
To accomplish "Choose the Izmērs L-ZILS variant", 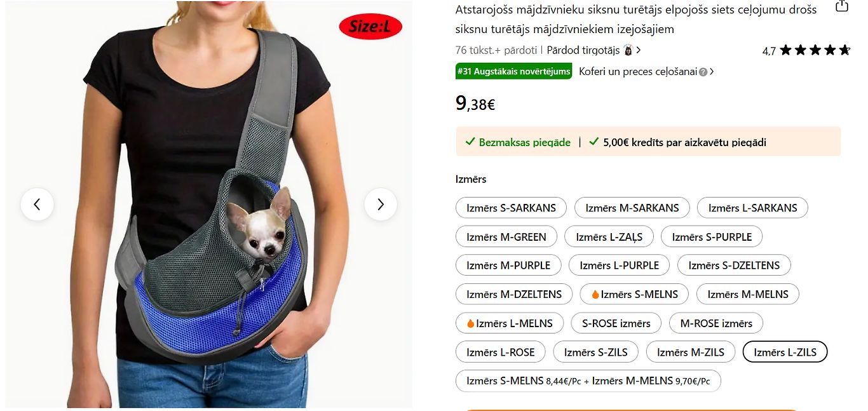I will (785, 352).
